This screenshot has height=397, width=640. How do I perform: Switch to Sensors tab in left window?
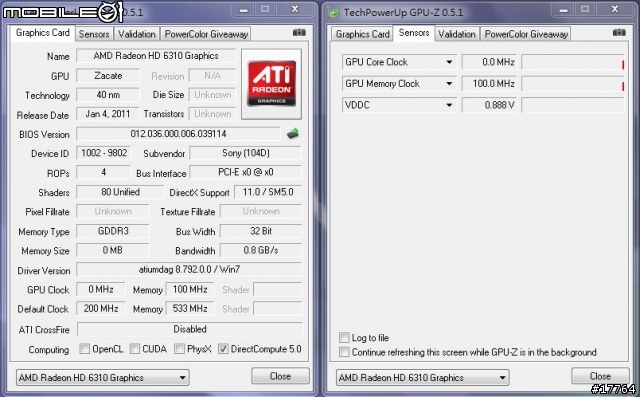94,34
